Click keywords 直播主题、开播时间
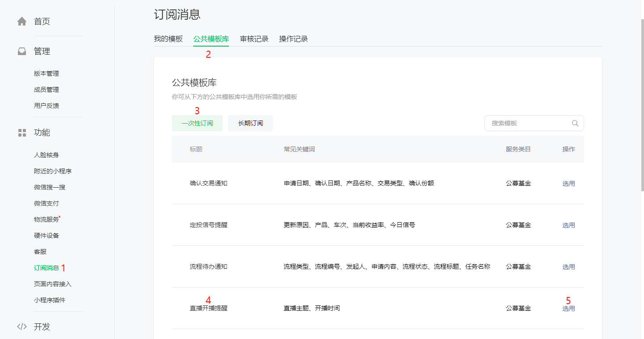Viewport: 644px width, 339px height. tap(312, 308)
